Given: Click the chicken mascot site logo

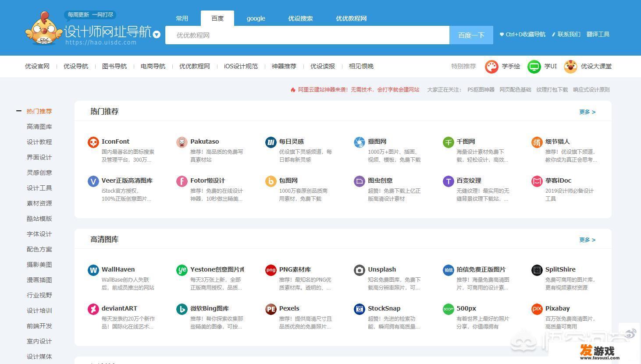Looking at the screenshot, I should coord(44,28).
